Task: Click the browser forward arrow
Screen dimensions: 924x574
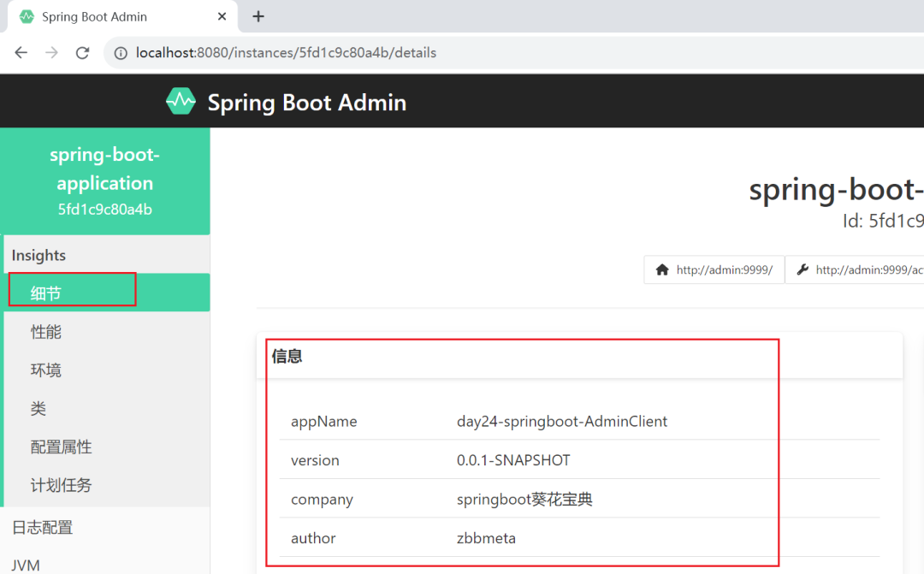Action: (52, 53)
